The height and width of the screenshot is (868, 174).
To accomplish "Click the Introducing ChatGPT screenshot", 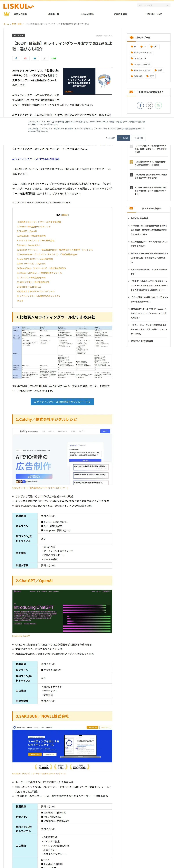I will tap(62, 612).
